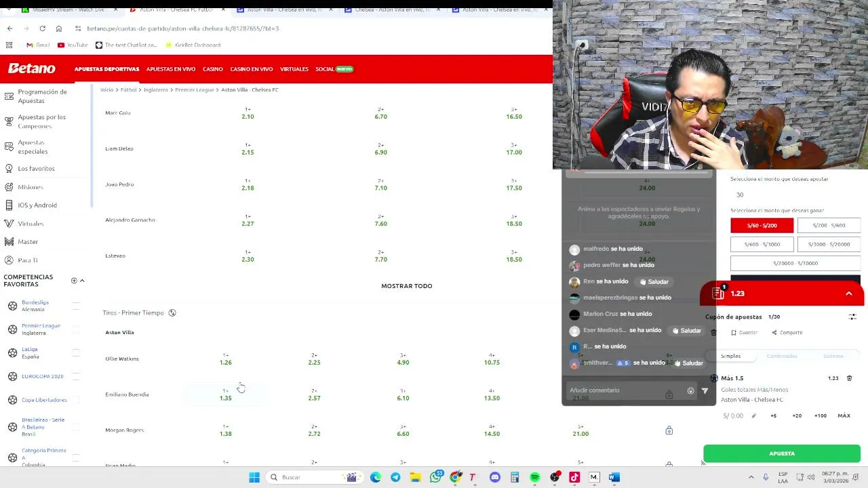
Task: Open Spotify from the taskbar
Action: click(x=534, y=477)
